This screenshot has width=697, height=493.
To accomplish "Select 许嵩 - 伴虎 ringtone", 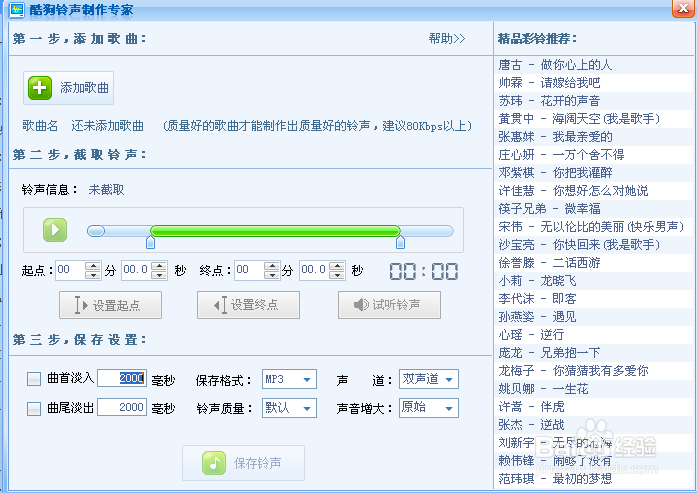I will click(594, 407).
